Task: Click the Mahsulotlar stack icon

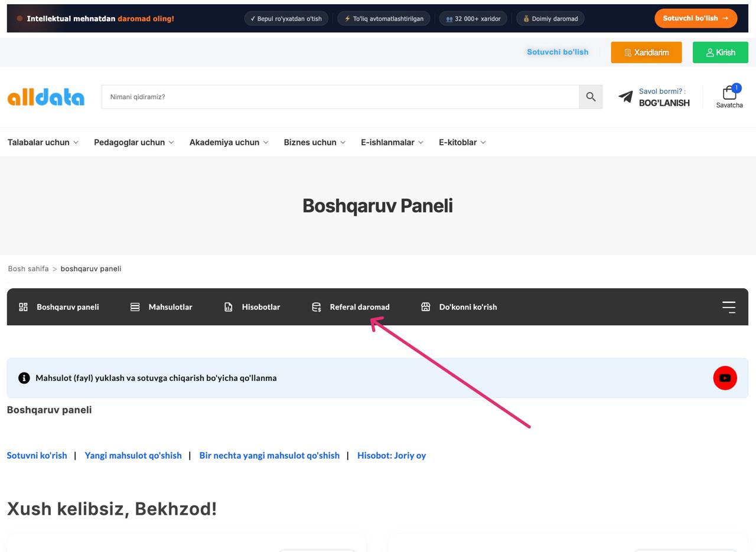Action: tap(135, 307)
